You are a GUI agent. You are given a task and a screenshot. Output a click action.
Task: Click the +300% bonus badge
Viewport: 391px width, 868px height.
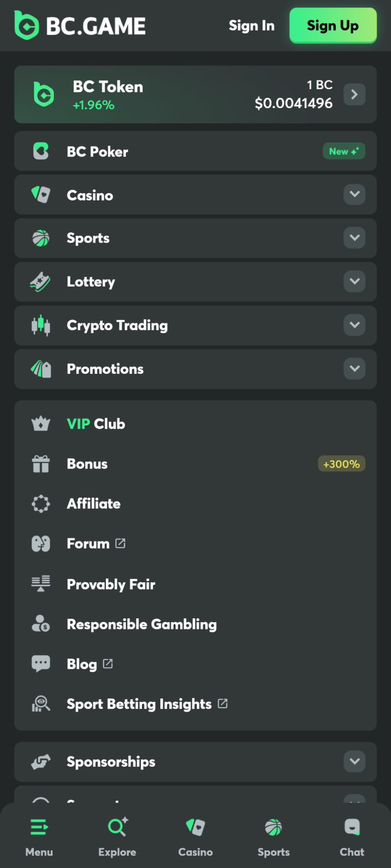341,464
